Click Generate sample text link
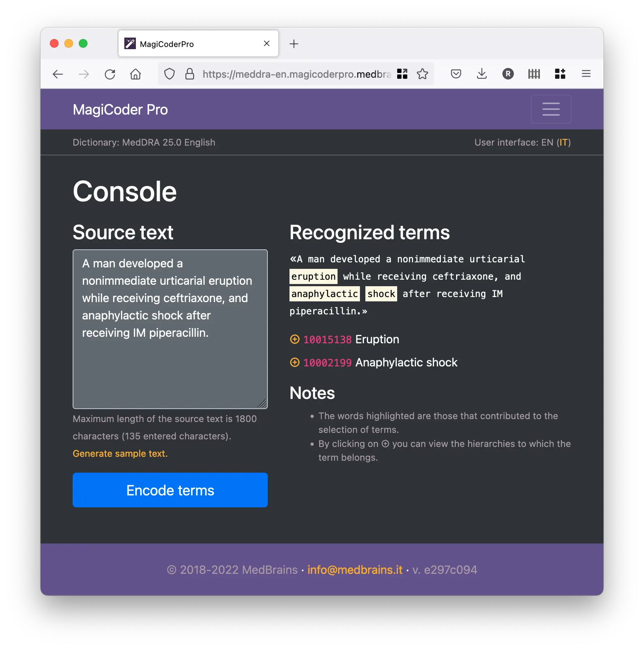This screenshot has width=644, height=649. point(120,454)
